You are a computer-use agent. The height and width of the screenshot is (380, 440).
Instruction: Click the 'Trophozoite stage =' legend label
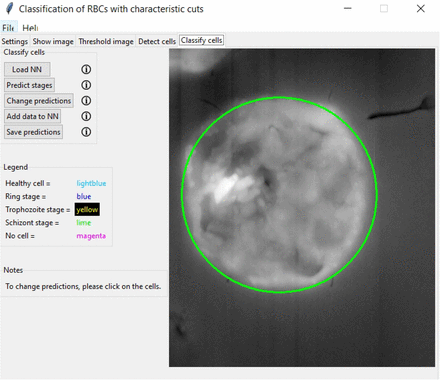click(x=38, y=209)
